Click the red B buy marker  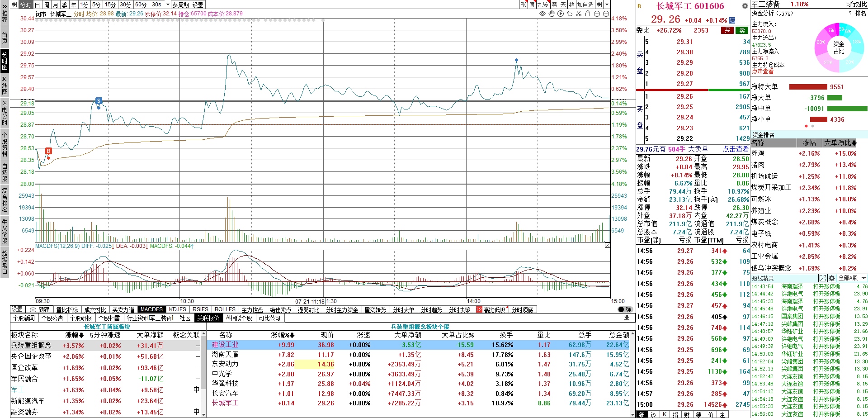(49, 151)
